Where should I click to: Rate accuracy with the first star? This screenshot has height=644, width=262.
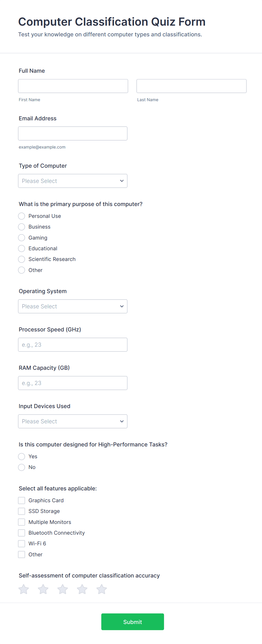coord(24,589)
